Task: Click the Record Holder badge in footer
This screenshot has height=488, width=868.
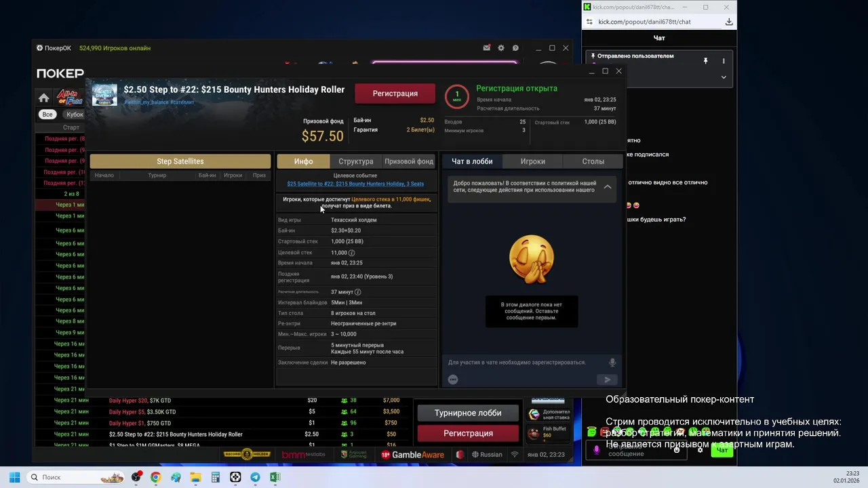Action: (248, 454)
